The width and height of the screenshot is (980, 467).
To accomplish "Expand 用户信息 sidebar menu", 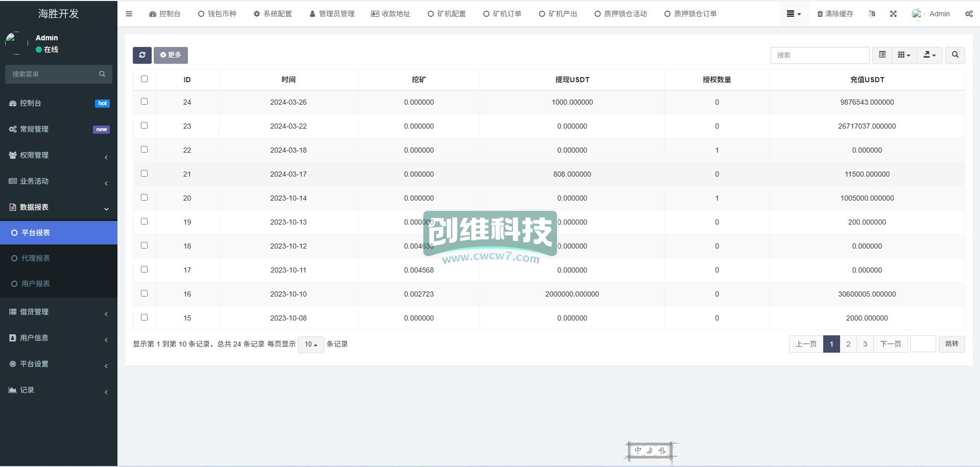I will 59,338.
